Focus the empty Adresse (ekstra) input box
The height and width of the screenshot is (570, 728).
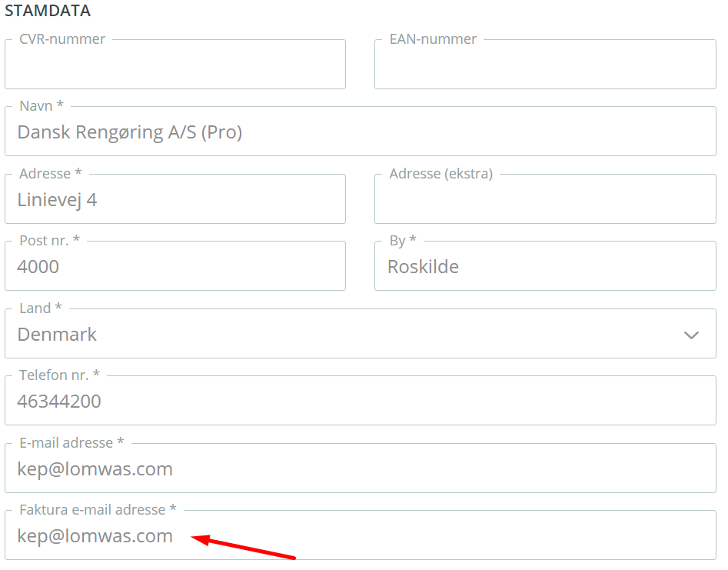coord(545,198)
